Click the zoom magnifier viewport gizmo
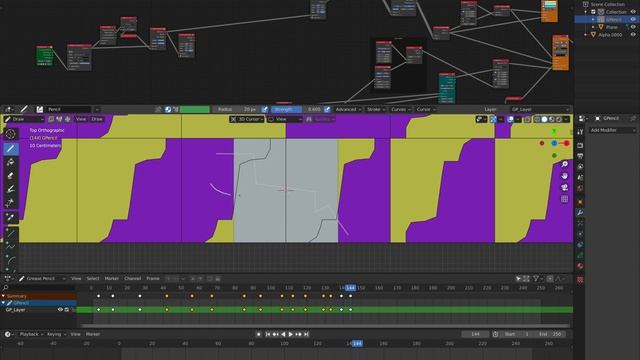The image size is (640, 360). 564,164
